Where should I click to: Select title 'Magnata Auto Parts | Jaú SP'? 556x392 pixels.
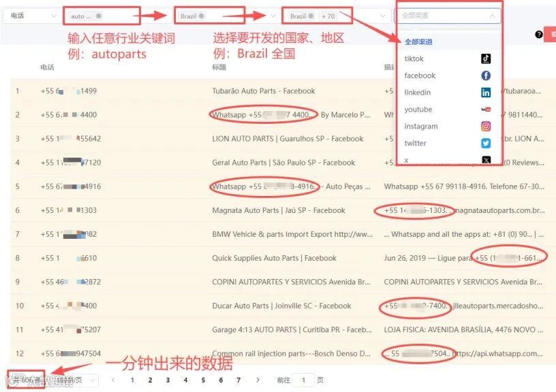point(262,210)
